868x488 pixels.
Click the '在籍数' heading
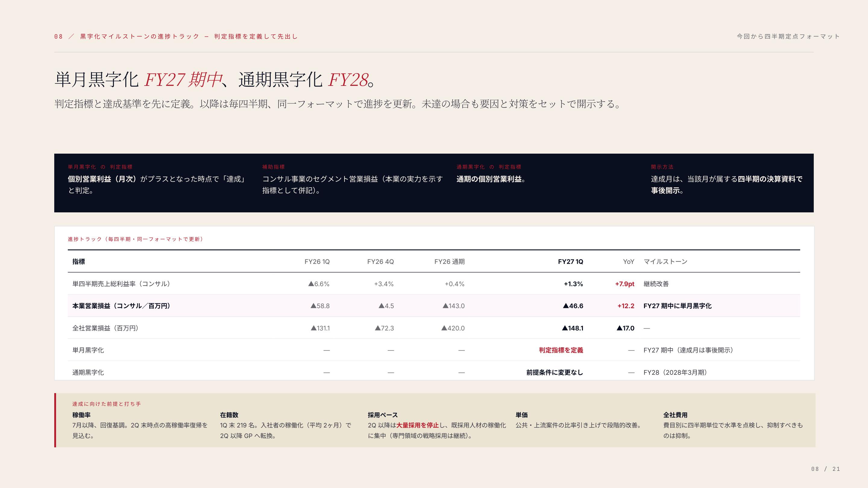(229, 415)
